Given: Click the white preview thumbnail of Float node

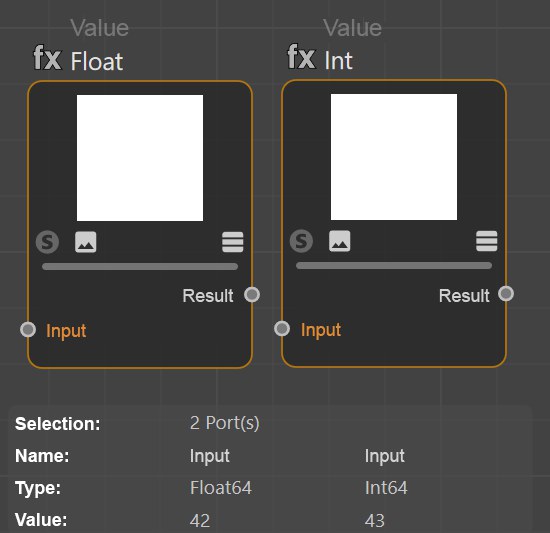Looking at the screenshot, I should pos(140,158).
